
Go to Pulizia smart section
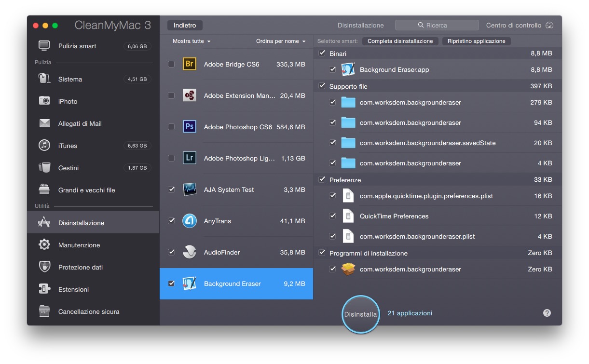(x=93, y=46)
